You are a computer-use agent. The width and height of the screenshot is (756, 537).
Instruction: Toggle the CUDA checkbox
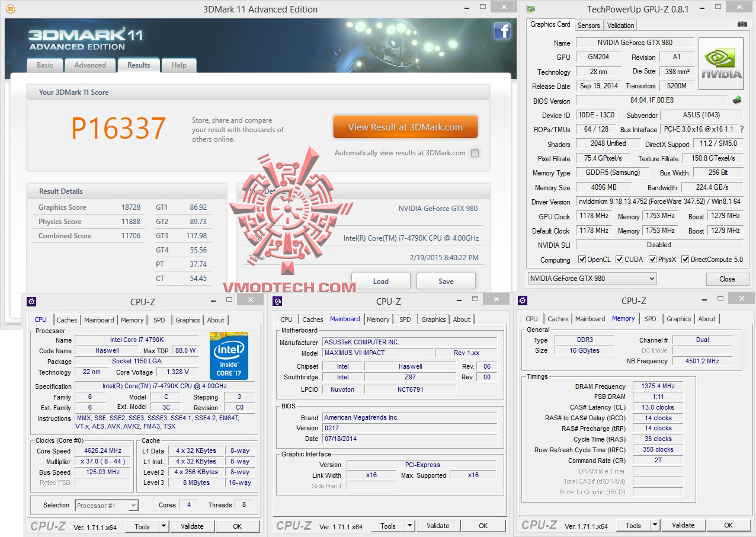619,259
